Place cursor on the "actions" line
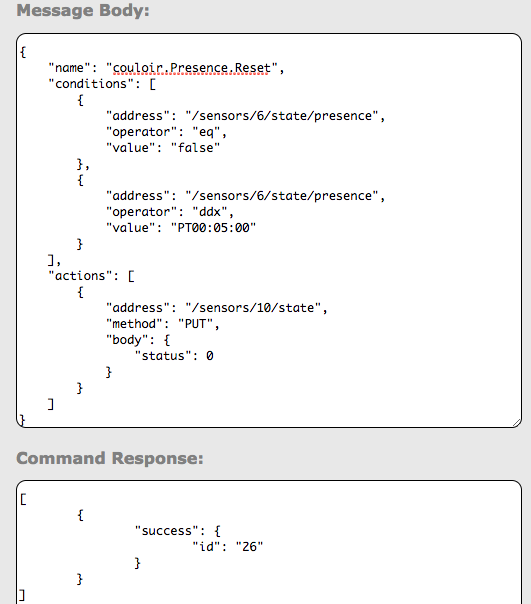The width and height of the screenshot is (531, 604). click(x=91, y=276)
